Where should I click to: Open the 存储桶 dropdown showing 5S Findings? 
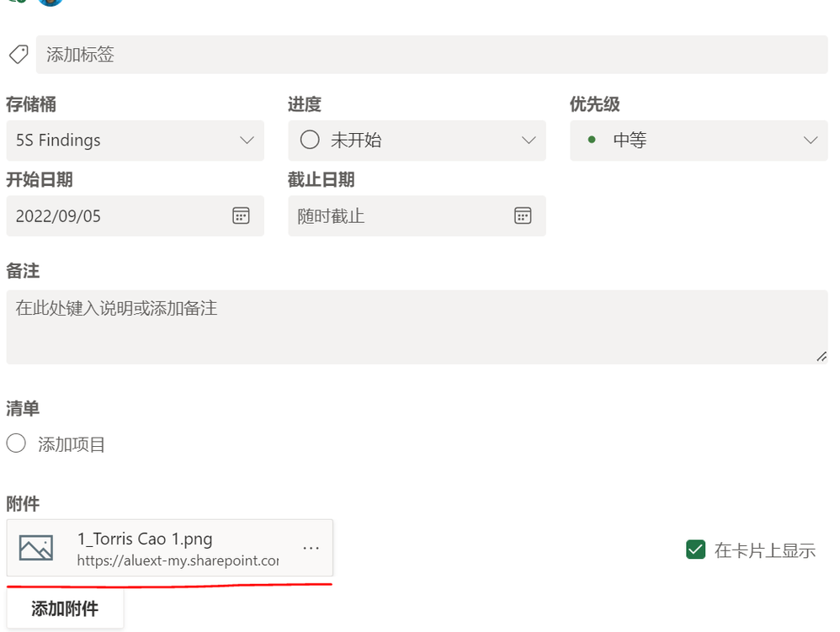(135, 141)
